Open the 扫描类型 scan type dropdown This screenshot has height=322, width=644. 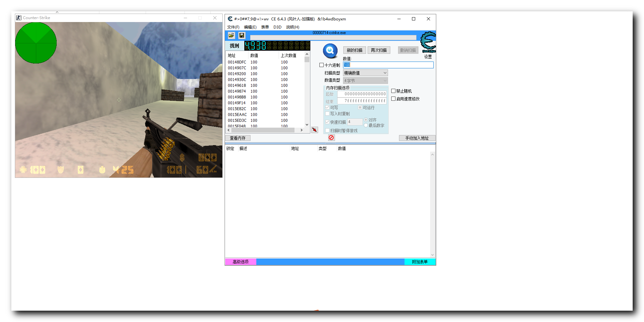click(x=365, y=73)
